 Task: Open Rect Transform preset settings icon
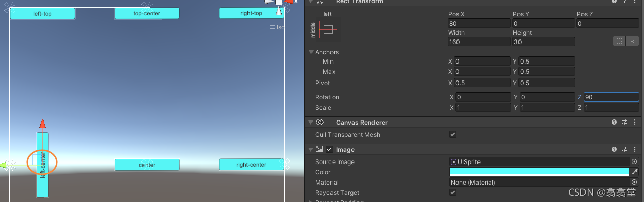click(x=625, y=2)
